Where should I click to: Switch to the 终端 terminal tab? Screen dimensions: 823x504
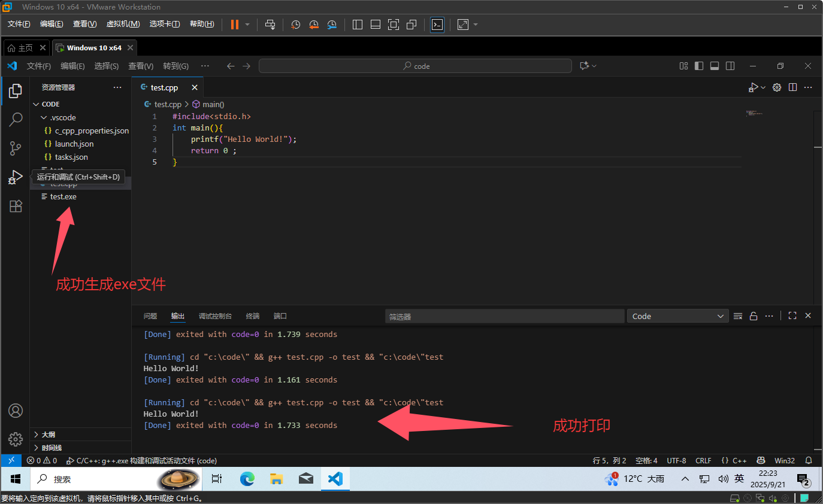click(x=253, y=316)
